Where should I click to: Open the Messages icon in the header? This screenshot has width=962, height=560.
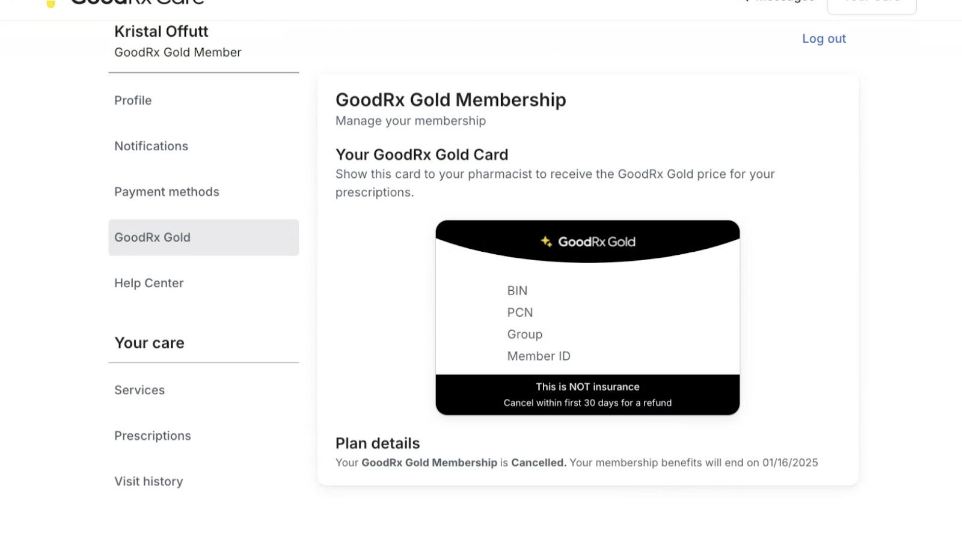[x=746, y=2]
